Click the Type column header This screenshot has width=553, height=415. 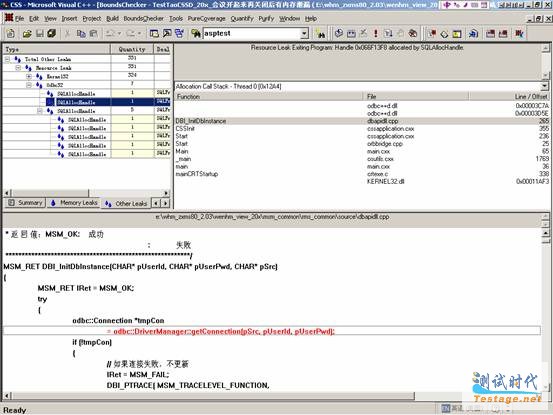coord(57,49)
